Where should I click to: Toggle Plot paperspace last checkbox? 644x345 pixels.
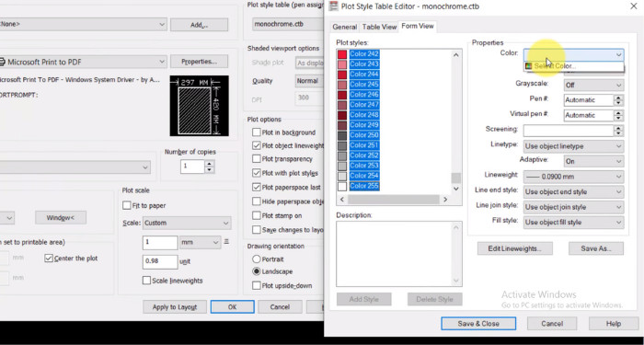[x=257, y=188]
